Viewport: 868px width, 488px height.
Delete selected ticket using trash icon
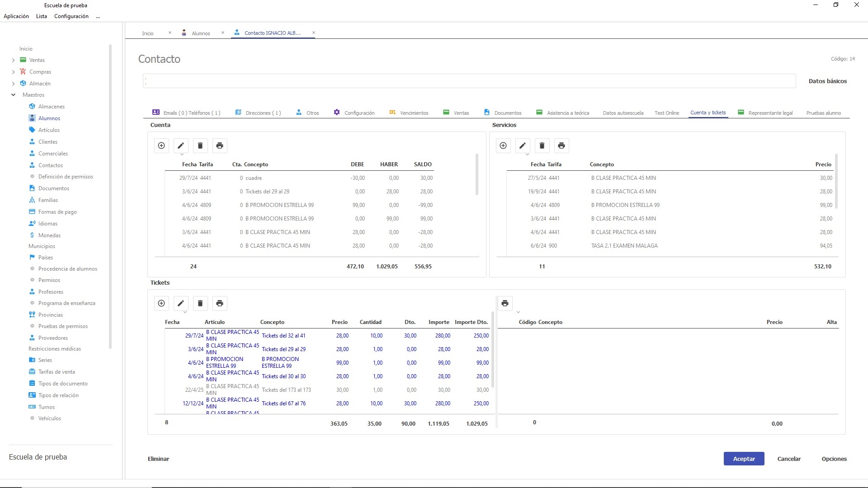click(x=200, y=303)
